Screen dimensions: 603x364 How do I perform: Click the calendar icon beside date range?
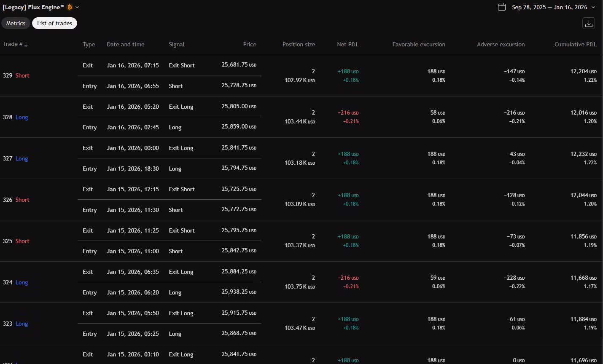(501, 7)
